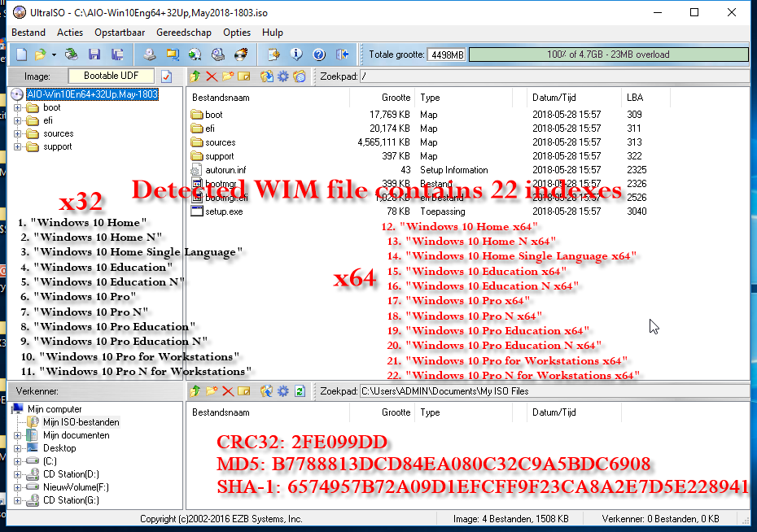Viewport: 757px width, 532px height.
Task: Open the ISO info icon in toolbar
Action: pyautogui.click(x=296, y=55)
